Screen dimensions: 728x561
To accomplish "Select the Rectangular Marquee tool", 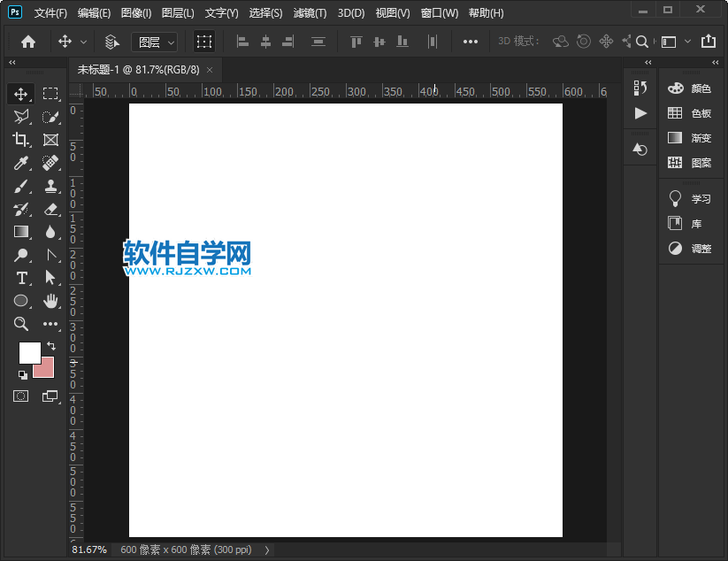I will click(50, 93).
